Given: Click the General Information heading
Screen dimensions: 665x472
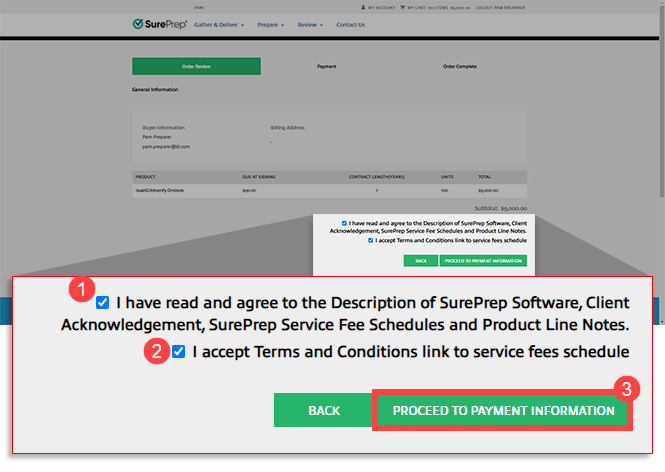Looking at the screenshot, I should (x=155, y=90).
